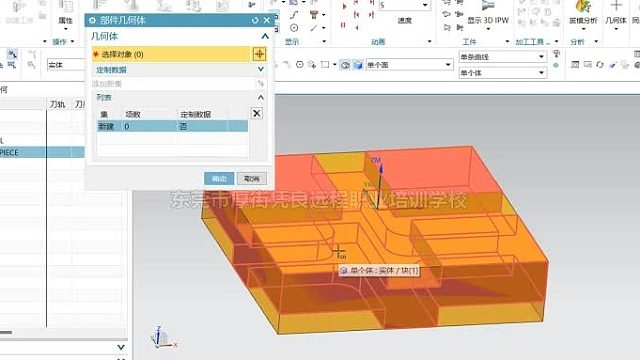
Task: Toggle the highlighted filter icon left of 实体
Action: tap(12, 54)
